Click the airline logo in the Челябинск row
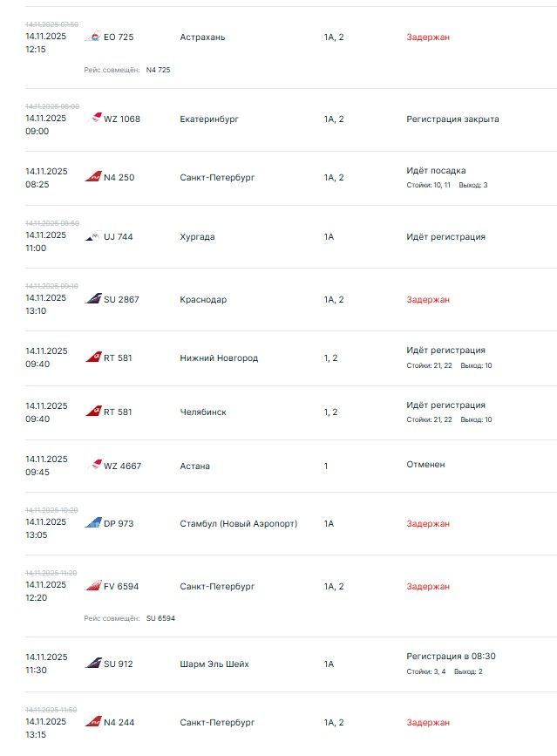This screenshot has height=756, width=557. (92, 411)
